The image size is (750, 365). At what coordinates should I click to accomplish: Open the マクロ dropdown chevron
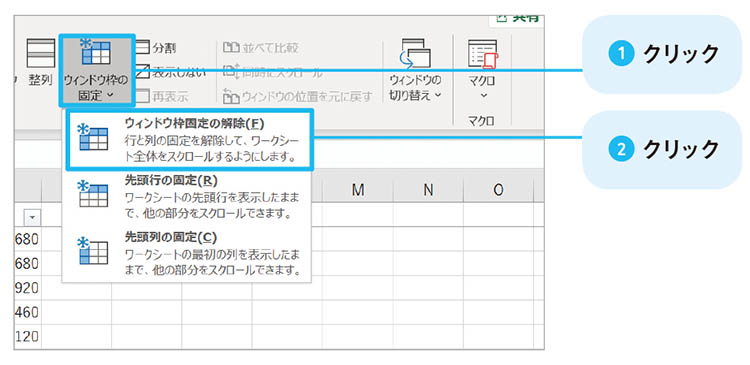(x=484, y=95)
